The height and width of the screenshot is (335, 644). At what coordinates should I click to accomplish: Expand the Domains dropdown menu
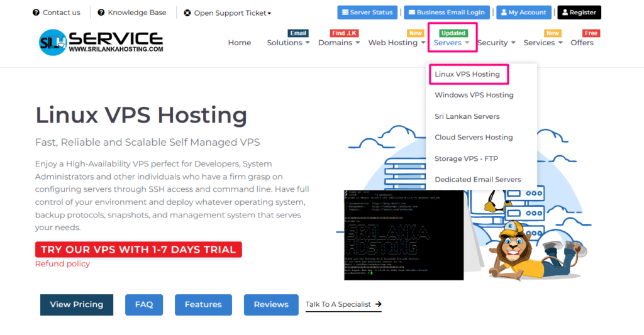pos(338,43)
